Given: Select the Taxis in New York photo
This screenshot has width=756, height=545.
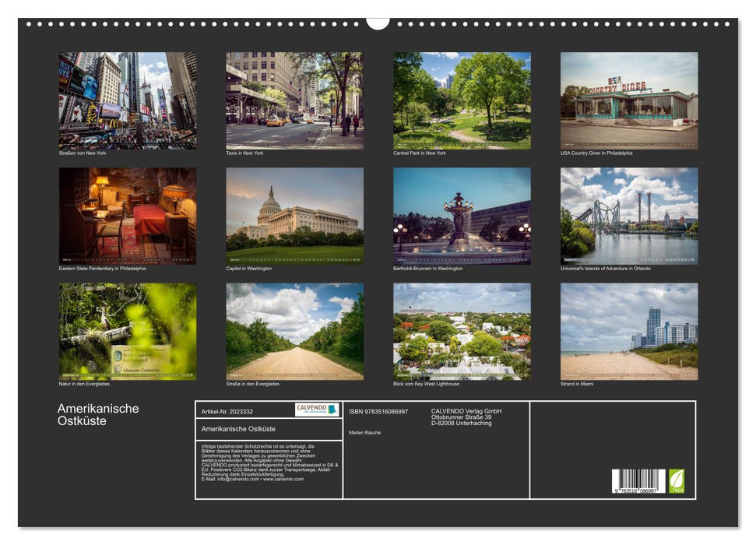Looking at the screenshot, I should click(x=294, y=100).
